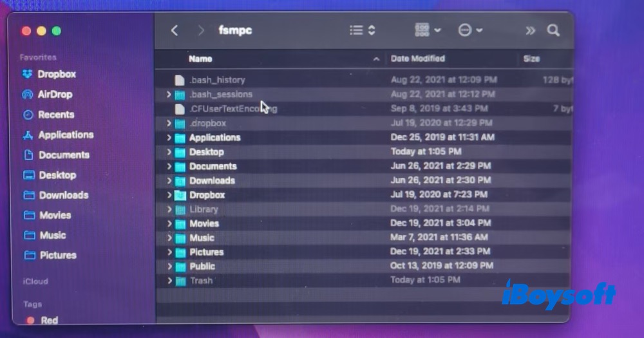644x338 pixels.
Task: Expand the Library folder row
Action: [169, 209]
